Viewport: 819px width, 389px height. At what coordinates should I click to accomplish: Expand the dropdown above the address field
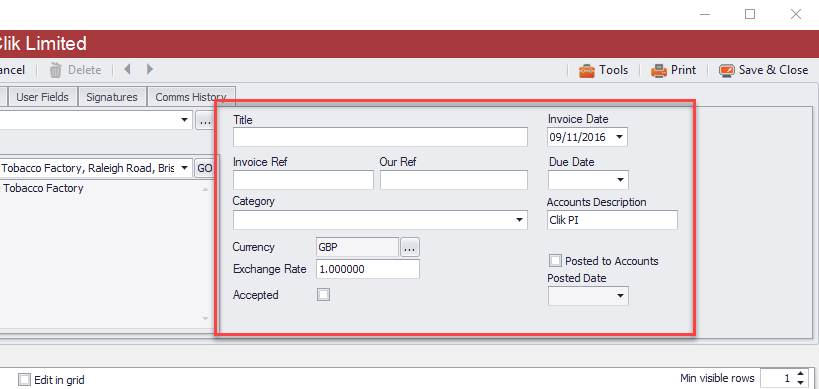coord(184,120)
